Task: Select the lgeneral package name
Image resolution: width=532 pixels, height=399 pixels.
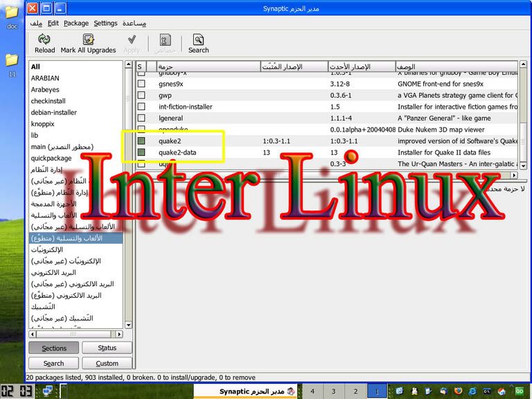Action: click(170, 118)
